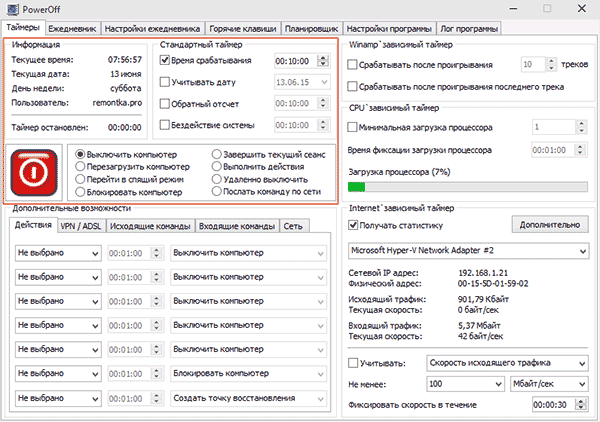The height and width of the screenshot is (422, 600).
Task: Click the Загрузка процессора progress bar
Action: click(466, 186)
